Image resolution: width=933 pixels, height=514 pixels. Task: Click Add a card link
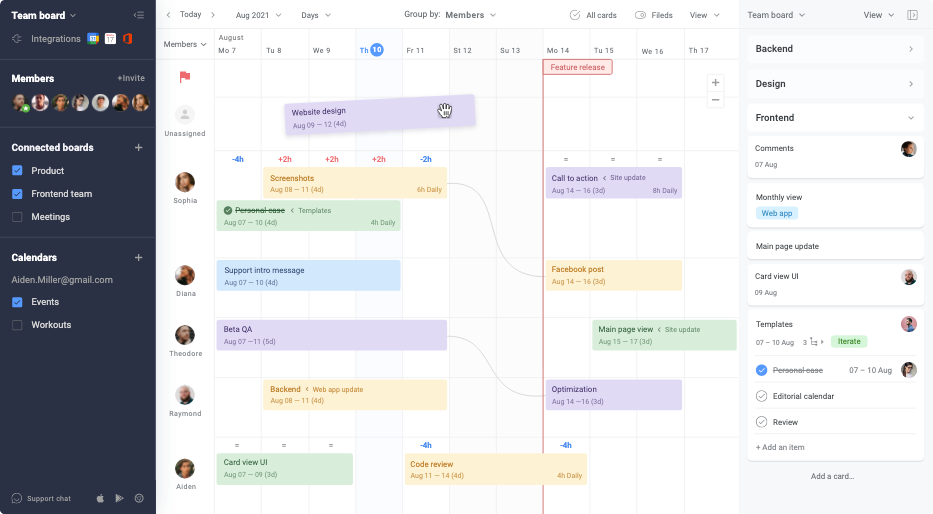coord(832,476)
